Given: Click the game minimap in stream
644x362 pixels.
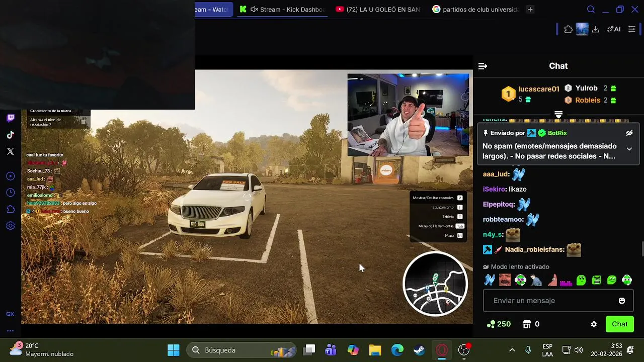Looking at the screenshot, I should click(435, 284).
